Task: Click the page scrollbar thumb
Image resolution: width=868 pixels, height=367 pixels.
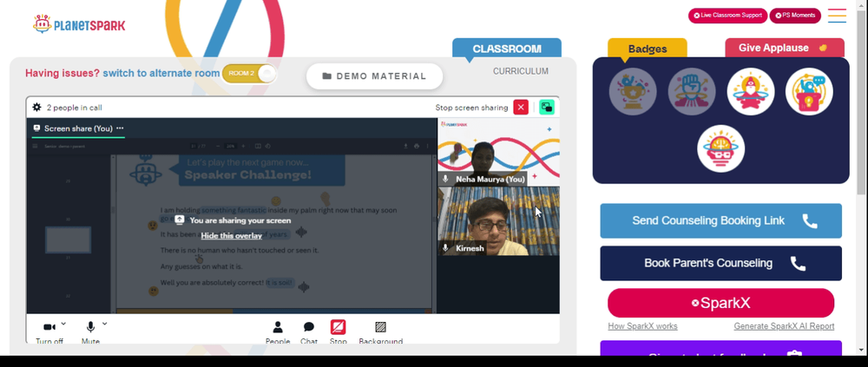Action: click(861, 102)
